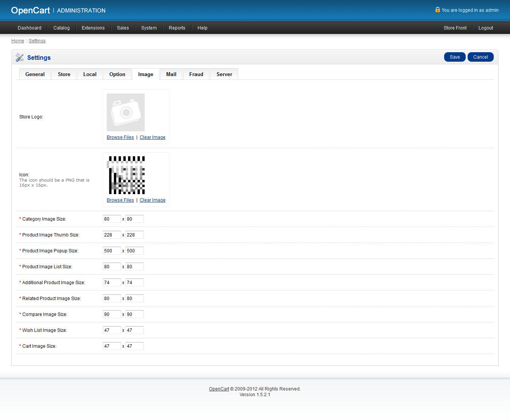Go to Store Front link
510x420 pixels.
click(455, 28)
